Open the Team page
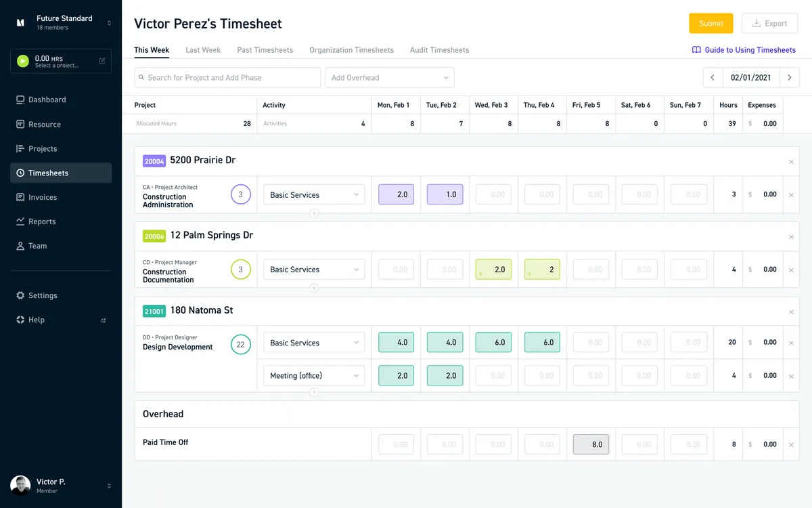The image size is (812, 508). coord(31,246)
